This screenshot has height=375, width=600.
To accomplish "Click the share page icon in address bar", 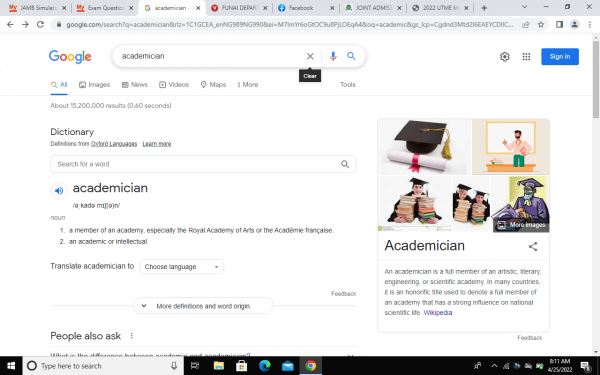I will point(526,24).
